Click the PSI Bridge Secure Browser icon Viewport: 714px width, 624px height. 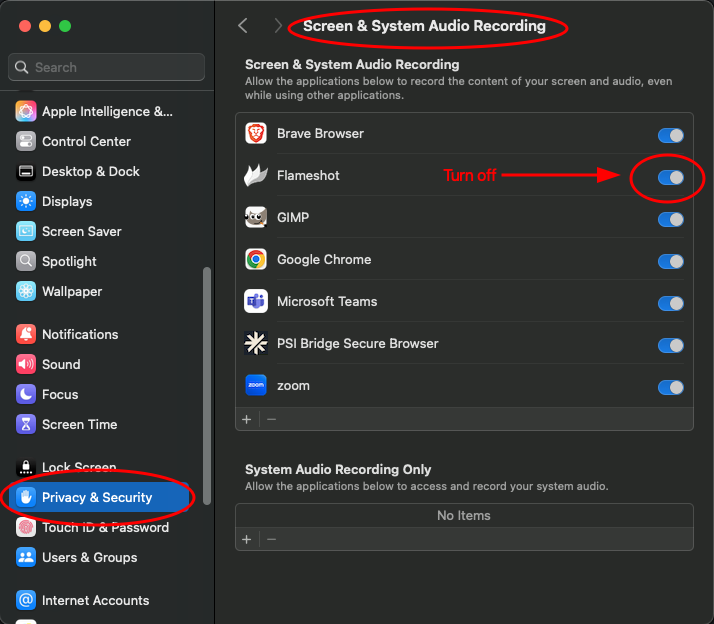pyautogui.click(x=256, y=343)
